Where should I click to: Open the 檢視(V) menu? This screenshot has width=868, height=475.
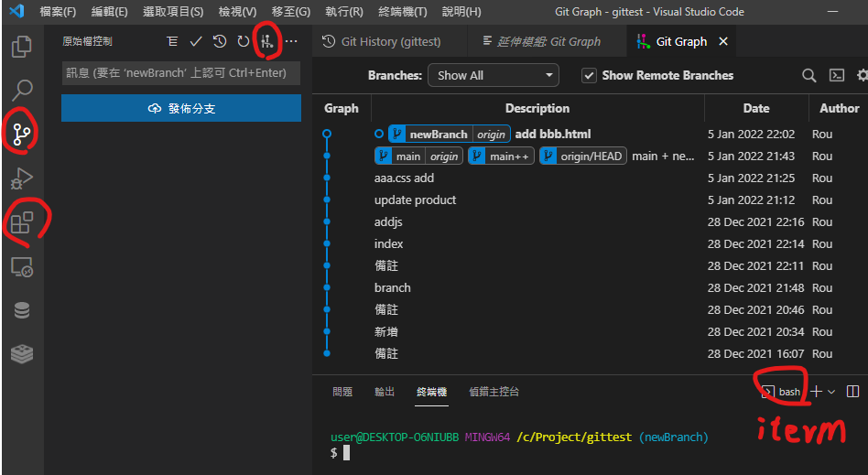click(237, 12)
